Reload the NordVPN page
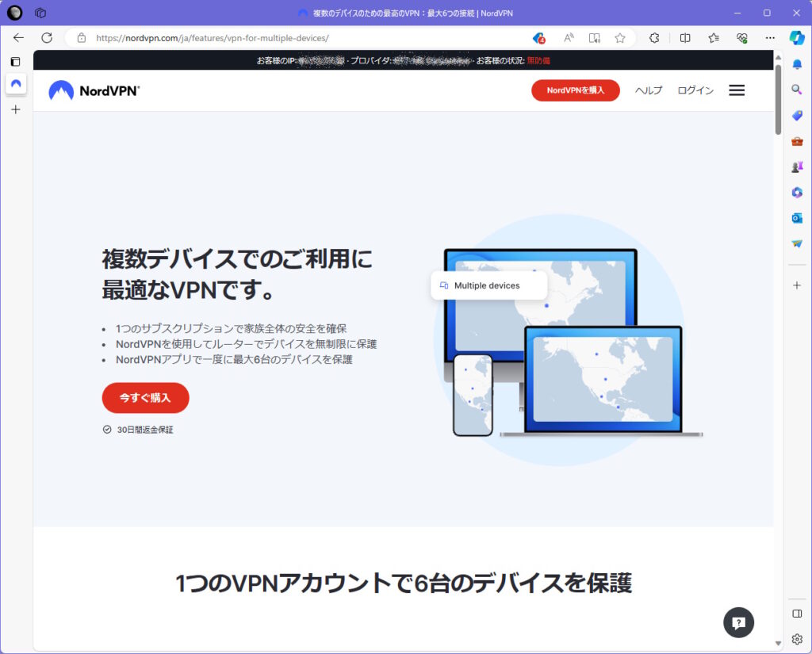Screen dimensions: 812x654 coord(47,38)
